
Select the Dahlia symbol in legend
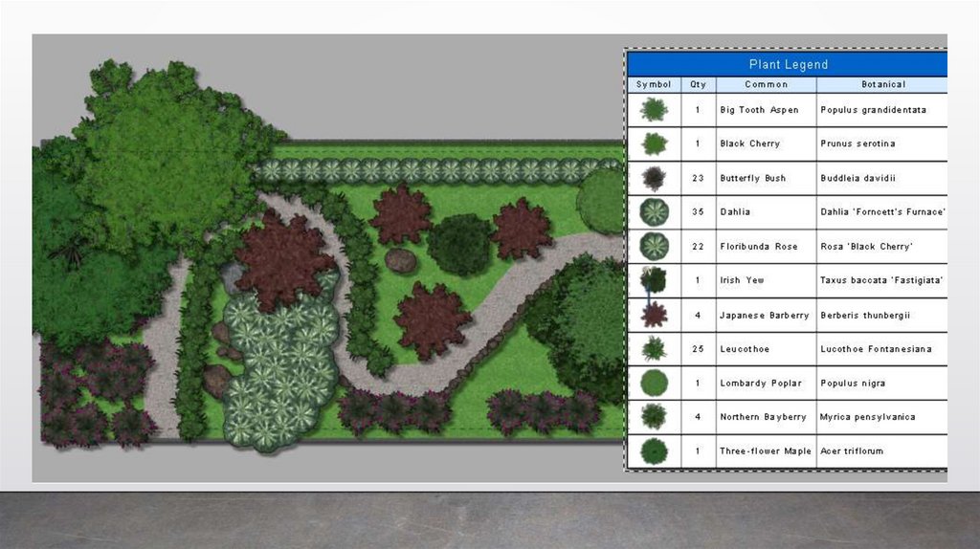point(654,212)
